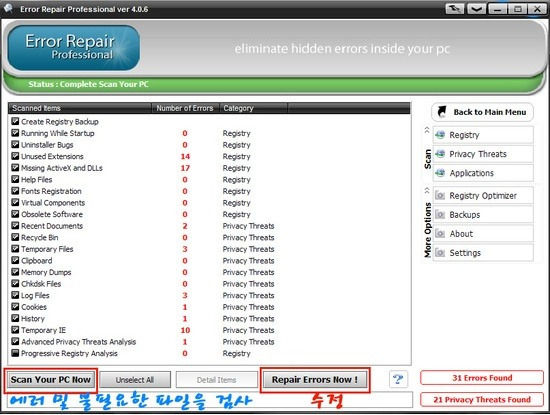Click error count 17 for Missing ActiveX

click(185, 168)
